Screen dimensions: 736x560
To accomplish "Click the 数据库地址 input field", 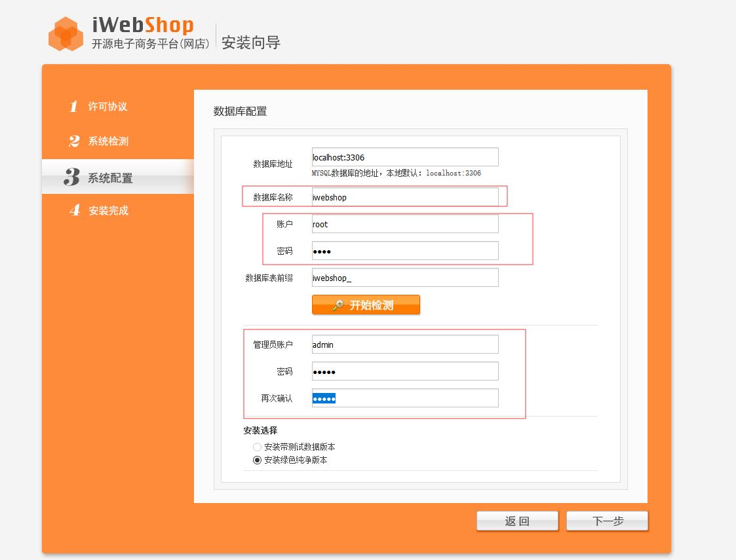I will [x=404, y=157].
